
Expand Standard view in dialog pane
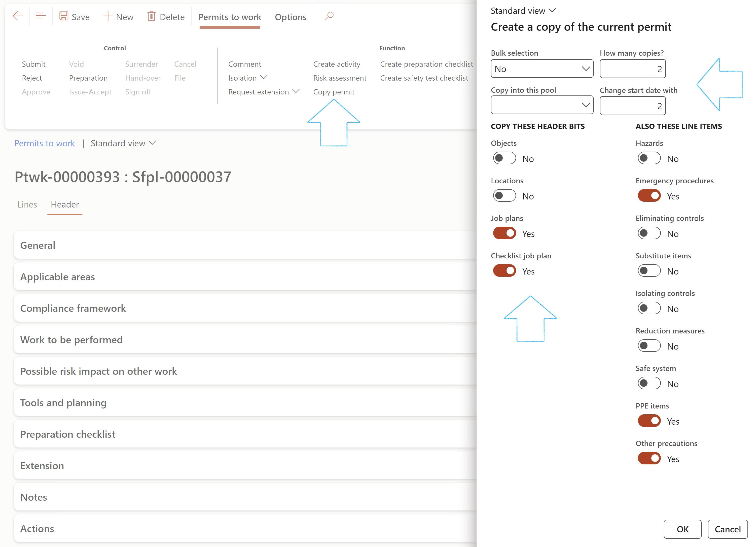523,11
